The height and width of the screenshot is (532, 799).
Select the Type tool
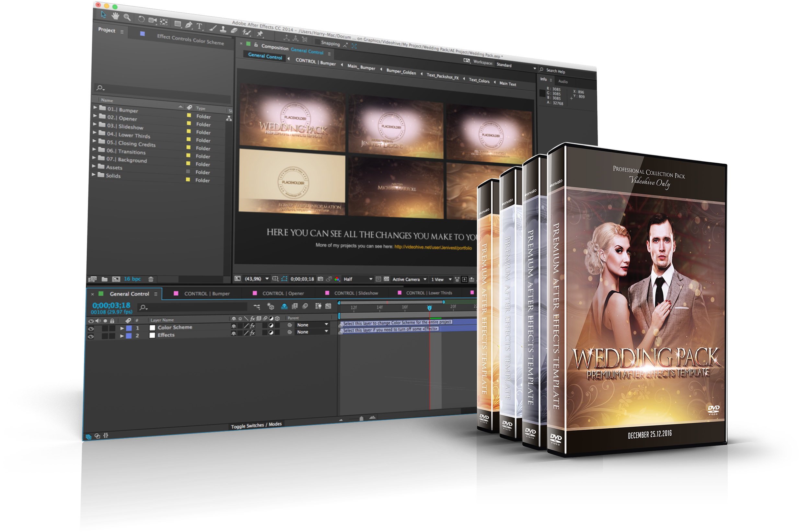(200, 27)
